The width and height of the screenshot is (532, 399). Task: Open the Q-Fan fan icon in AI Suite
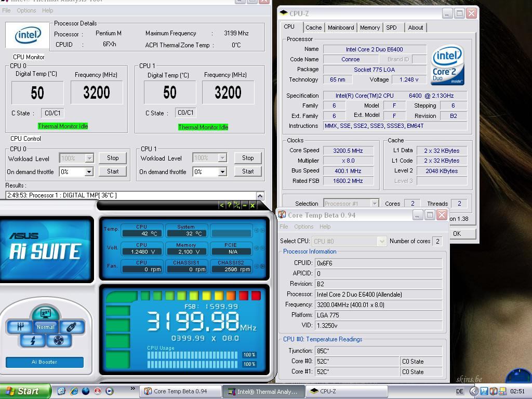[58, 340]
